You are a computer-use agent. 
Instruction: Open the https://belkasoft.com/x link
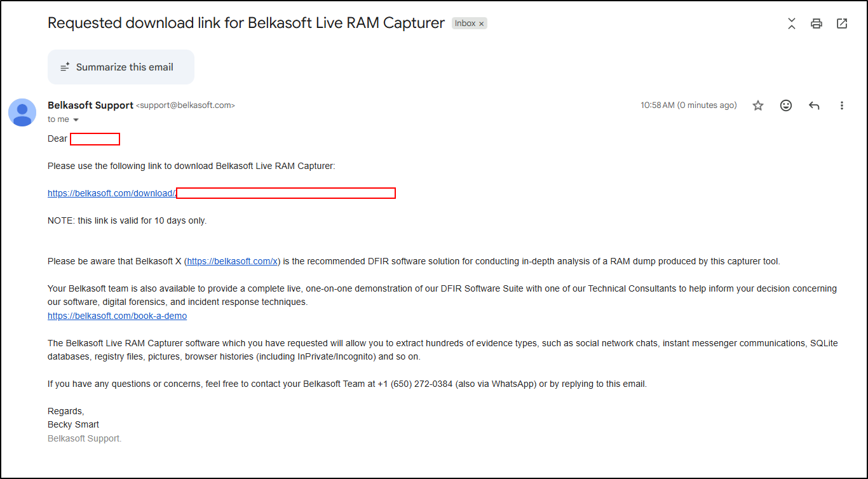pos(233,261)
